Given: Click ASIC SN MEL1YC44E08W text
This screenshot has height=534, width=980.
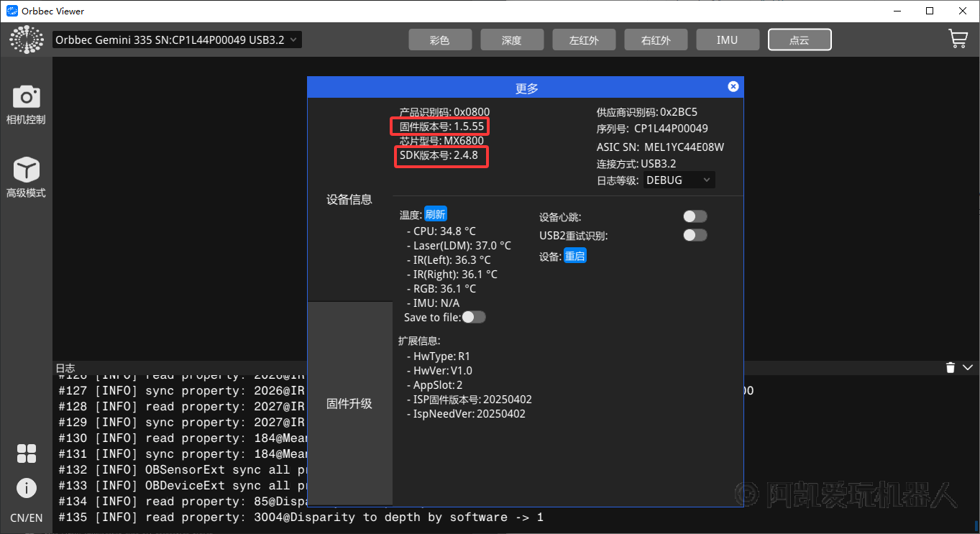Looking at the screenshot, I should tap(660, 147).
